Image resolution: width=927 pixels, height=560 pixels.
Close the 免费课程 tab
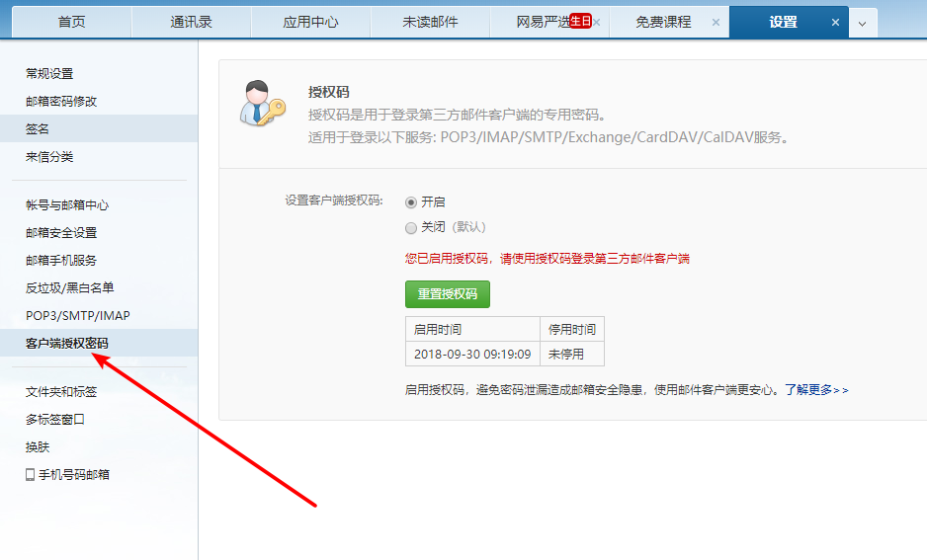pos(715,22)
